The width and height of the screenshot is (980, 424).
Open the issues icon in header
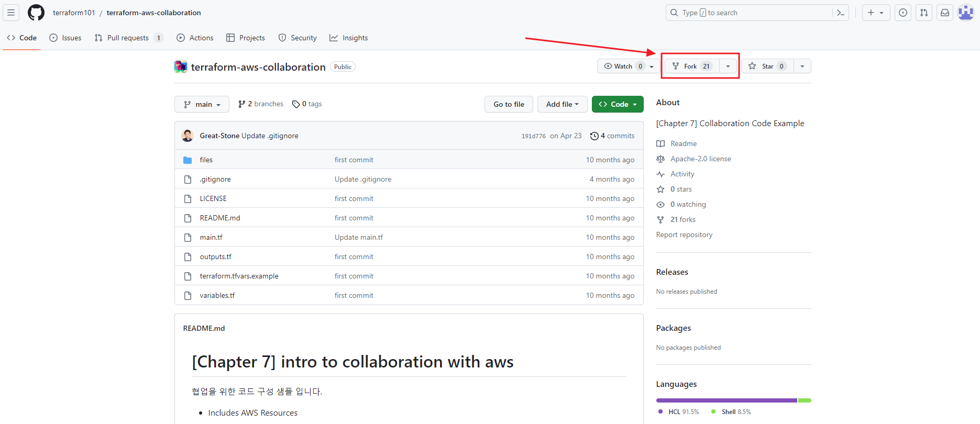point(903,13)
